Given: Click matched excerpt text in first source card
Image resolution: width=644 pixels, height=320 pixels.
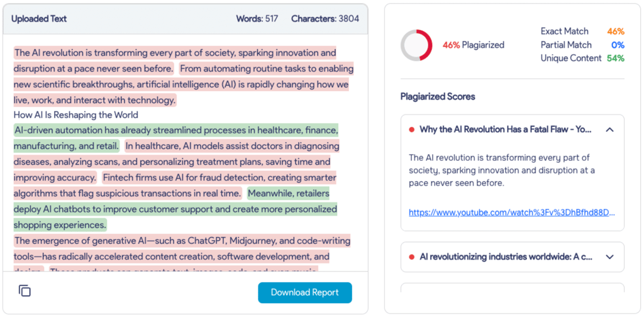Looking at the screenshot, I should 502,170.
